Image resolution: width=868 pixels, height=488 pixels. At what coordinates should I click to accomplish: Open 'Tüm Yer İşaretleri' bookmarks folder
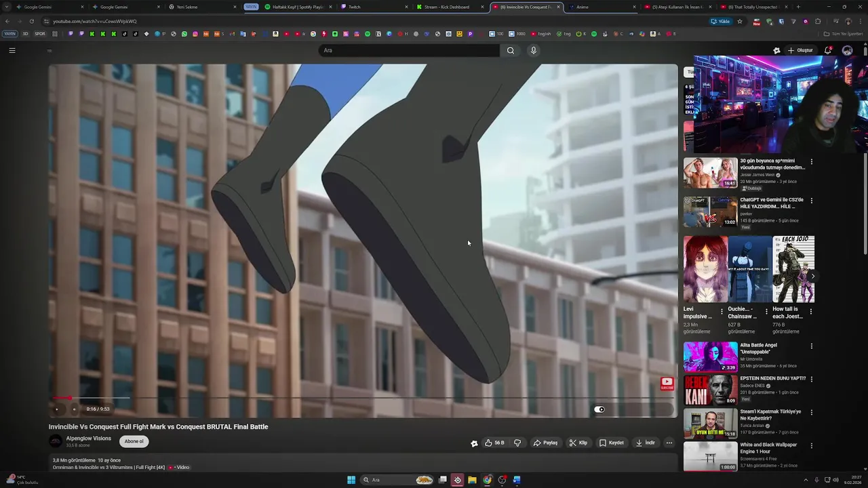[843, 33]
